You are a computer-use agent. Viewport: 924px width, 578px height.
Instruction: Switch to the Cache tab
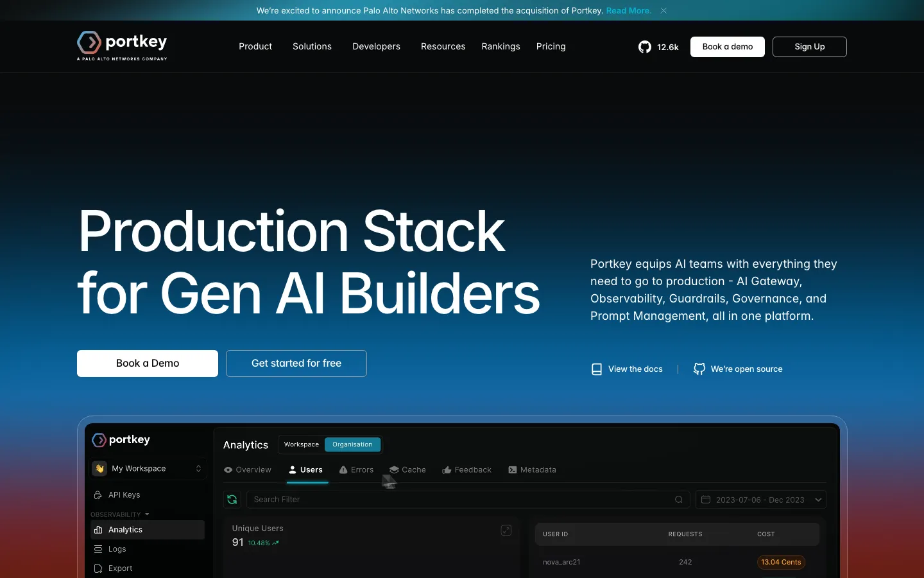click(x=407, y=470)
